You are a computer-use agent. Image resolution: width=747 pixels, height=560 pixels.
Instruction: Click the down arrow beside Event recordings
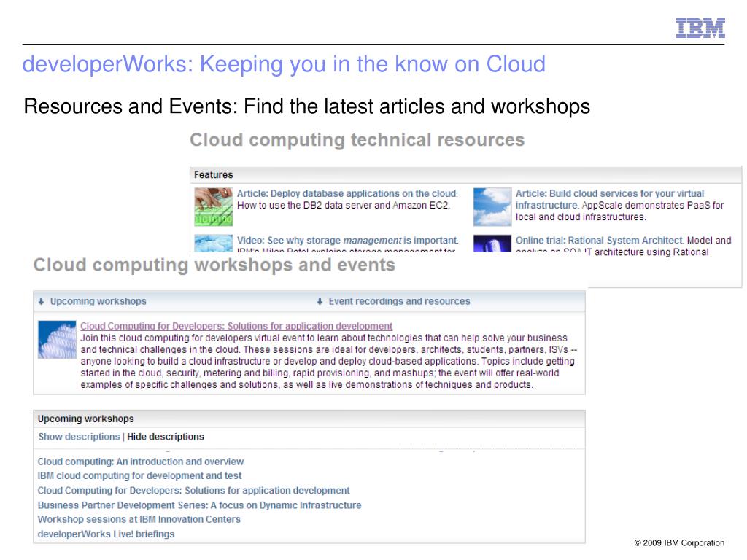point(320,301)
